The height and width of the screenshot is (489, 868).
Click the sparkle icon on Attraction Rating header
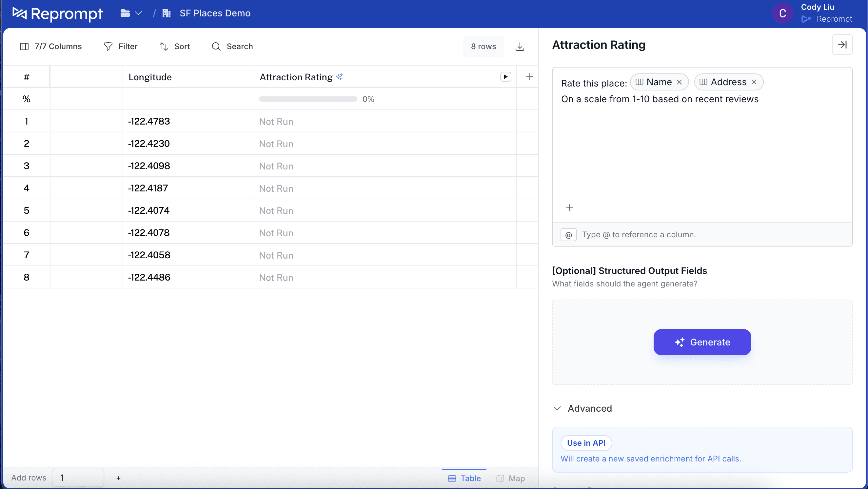tap(340, 76)
